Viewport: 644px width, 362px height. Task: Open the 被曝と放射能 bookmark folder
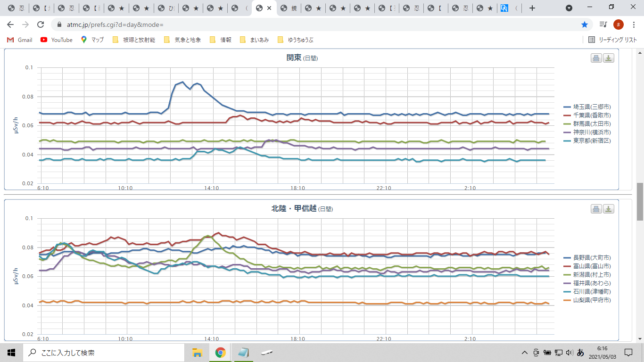pyautogui.click(x=134, y=40)
